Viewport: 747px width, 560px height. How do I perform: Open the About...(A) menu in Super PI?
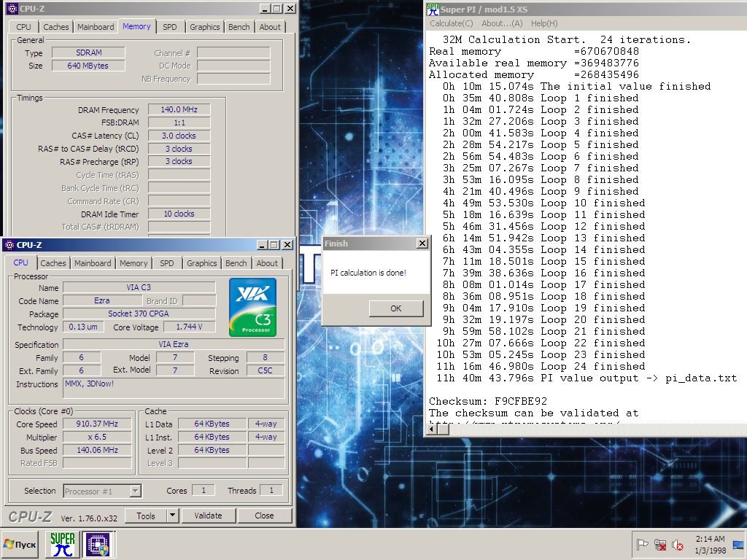(x=502, y=23)
